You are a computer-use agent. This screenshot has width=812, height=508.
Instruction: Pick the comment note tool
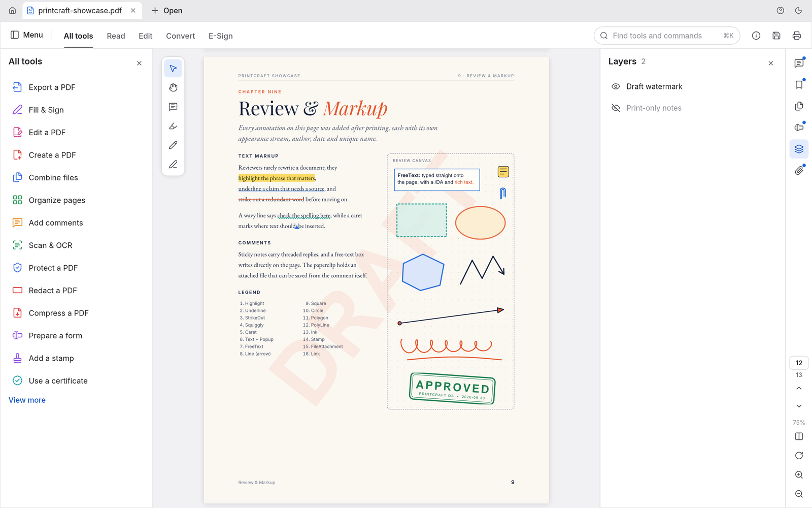[173, 107]
